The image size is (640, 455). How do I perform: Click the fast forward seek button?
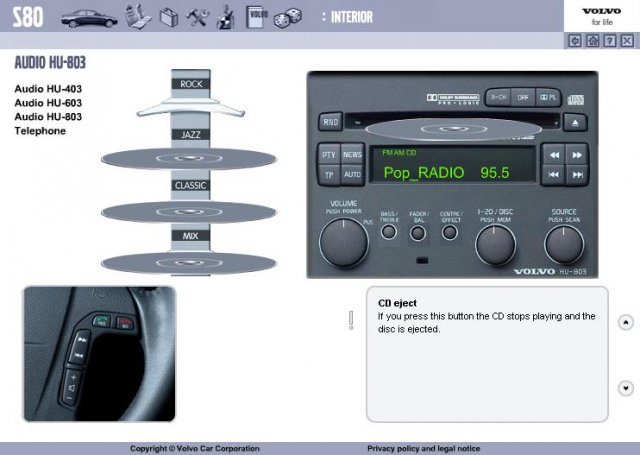pos(577,155)
